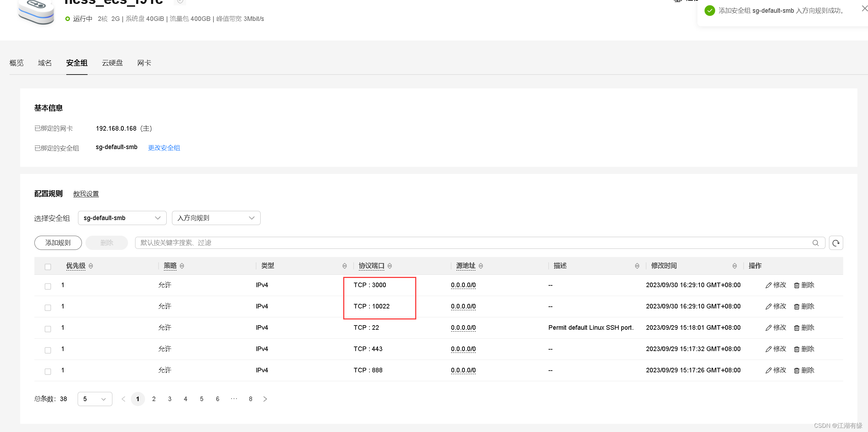Click the 运行中 running status indicator
The width and height of the screenshot is (868, 432).
pos(79,19)
